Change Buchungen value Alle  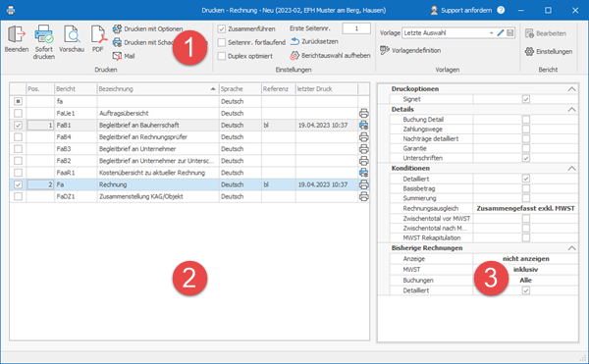525,280
